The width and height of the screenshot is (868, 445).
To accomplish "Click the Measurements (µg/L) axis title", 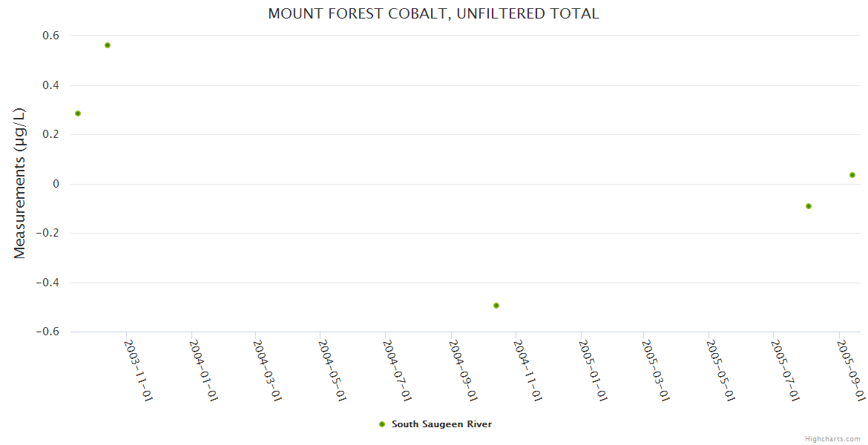I will click(20, 183).
